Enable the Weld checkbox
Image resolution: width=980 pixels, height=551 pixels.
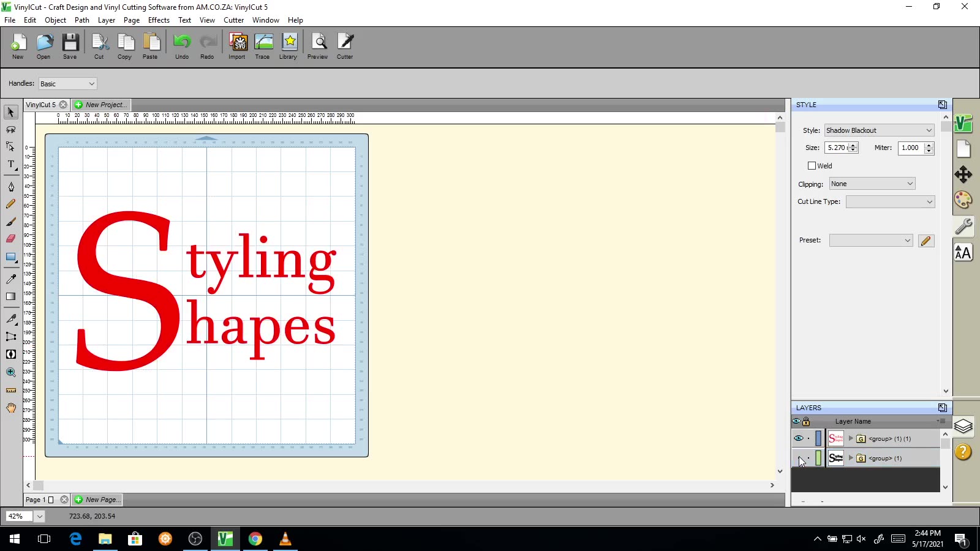point(812,166)
